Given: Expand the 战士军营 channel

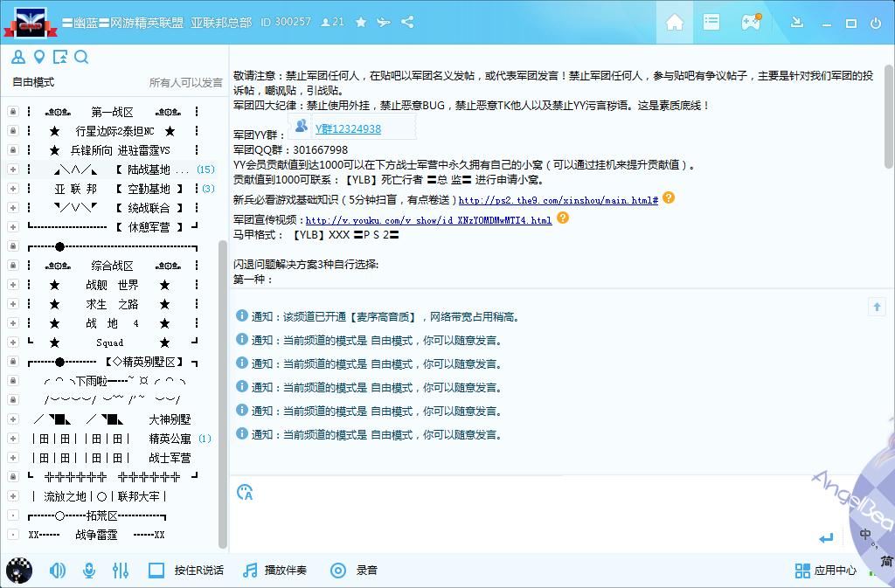Looking at the screenshot, I should point(12,458).
